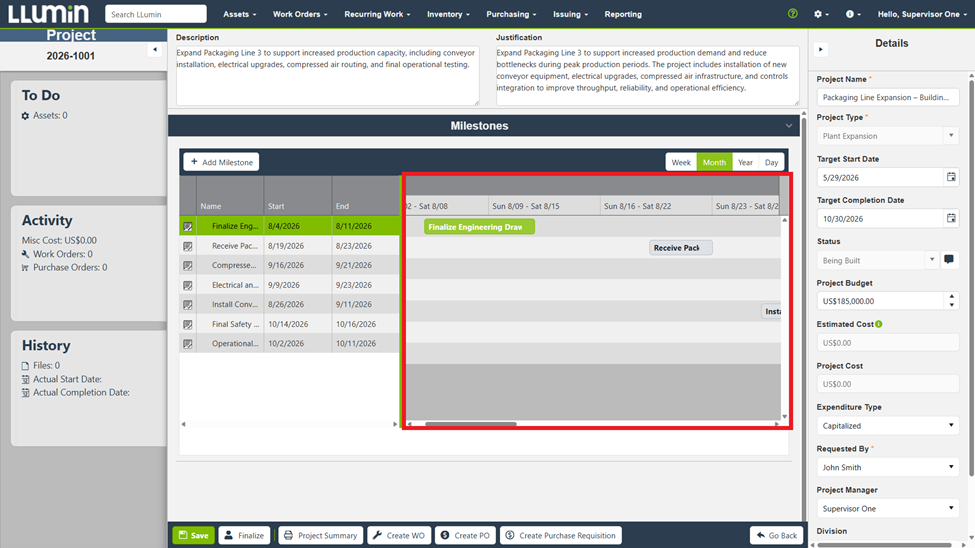The height and width of the screenshot is (548, 975).
Task: Click the Project Name input field
Action: click(x=887, y=97)
